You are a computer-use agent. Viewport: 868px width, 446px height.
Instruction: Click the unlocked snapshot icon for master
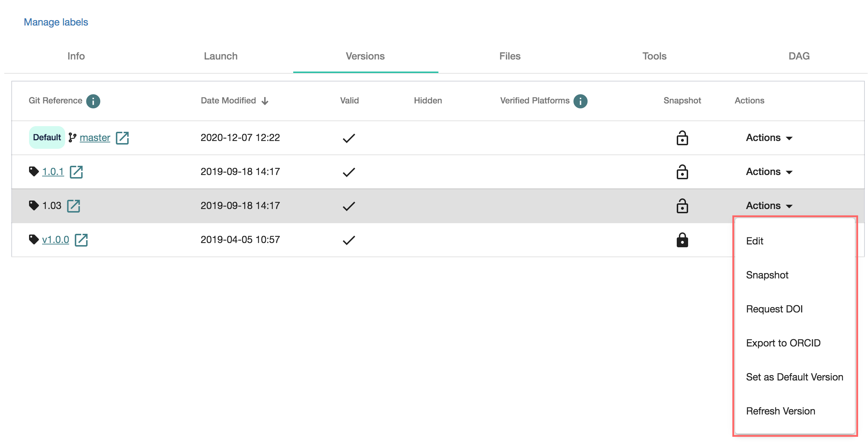pos(682,138)
